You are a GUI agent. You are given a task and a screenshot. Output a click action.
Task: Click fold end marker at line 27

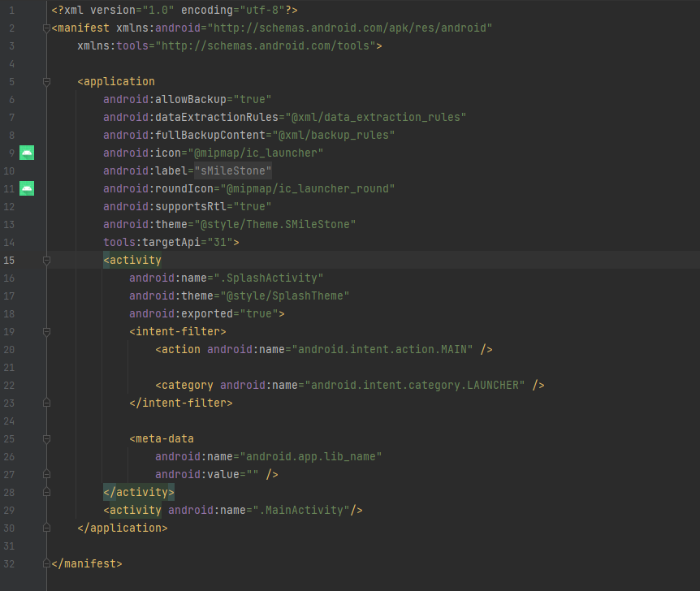click(x=46, y=474)
